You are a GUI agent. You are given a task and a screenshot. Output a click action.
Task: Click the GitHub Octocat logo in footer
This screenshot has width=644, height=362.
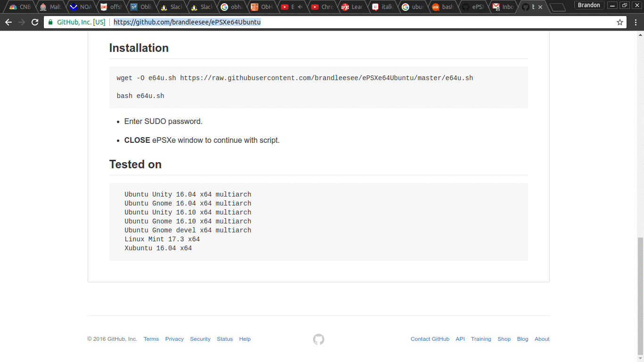[x=319, y=339]
